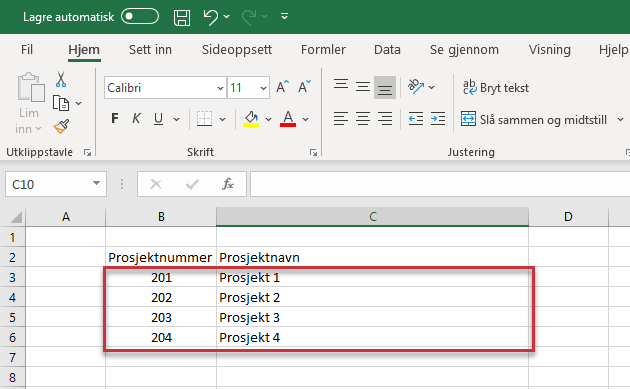Screen dimensions: 630x389
Task: Click Slå sammen og midtstill button
Action: (534, 120)
